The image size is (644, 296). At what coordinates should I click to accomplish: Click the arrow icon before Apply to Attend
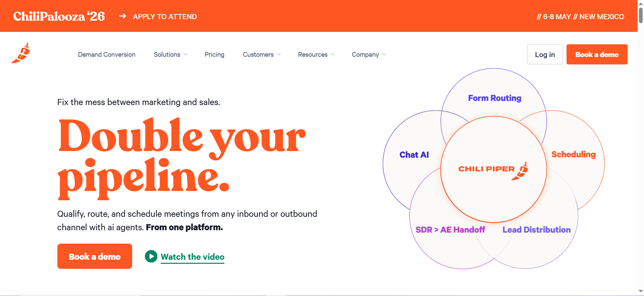[x=122, y=16]
